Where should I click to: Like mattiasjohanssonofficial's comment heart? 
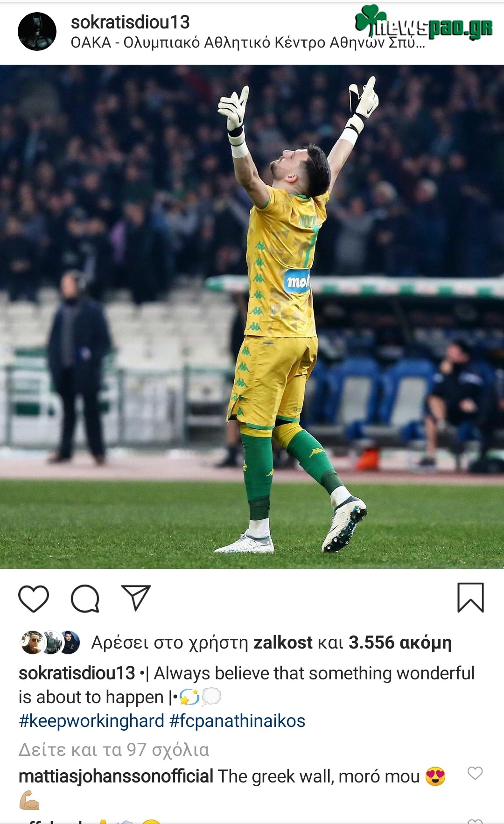coord(475,773)
